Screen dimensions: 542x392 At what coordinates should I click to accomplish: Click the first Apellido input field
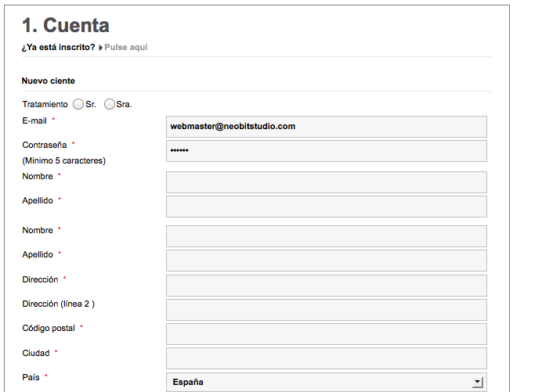pos(326,207)
